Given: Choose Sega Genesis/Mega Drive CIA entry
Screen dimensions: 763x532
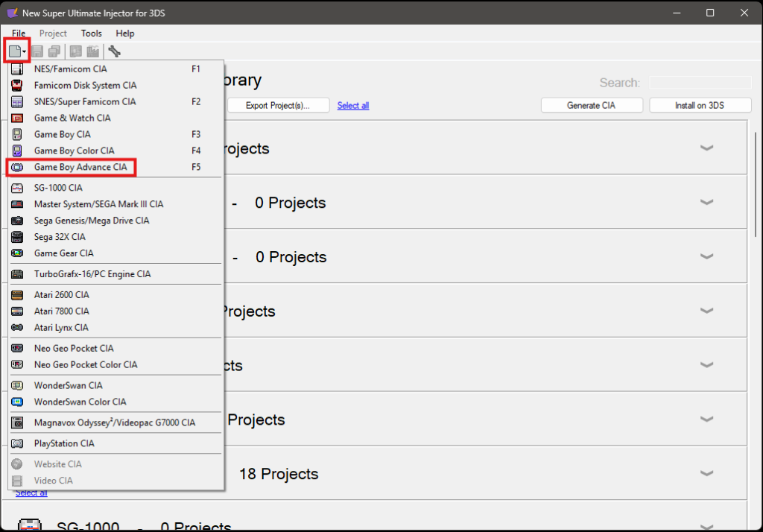Looking at the screenshot, I should coord(115,221).
